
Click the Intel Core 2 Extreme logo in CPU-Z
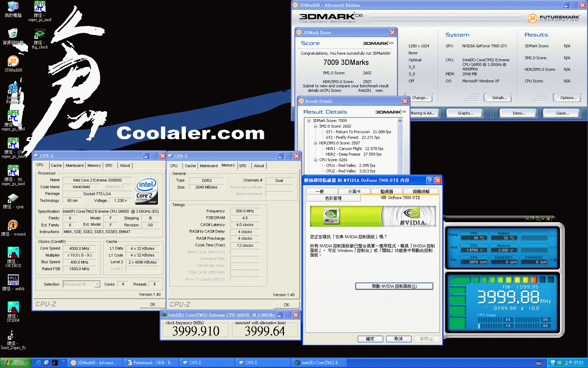(x=147, y=191)
